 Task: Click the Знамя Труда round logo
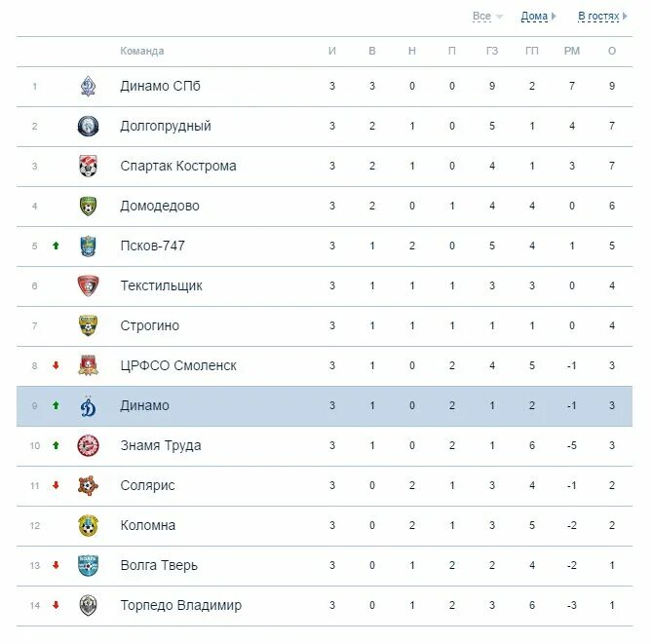pyautogui.click(x=88, y=445)
